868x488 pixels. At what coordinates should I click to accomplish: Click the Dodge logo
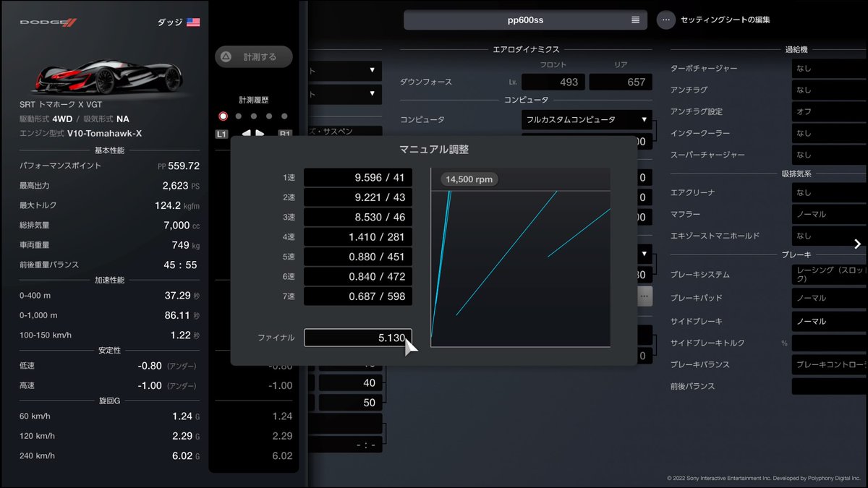48,22
